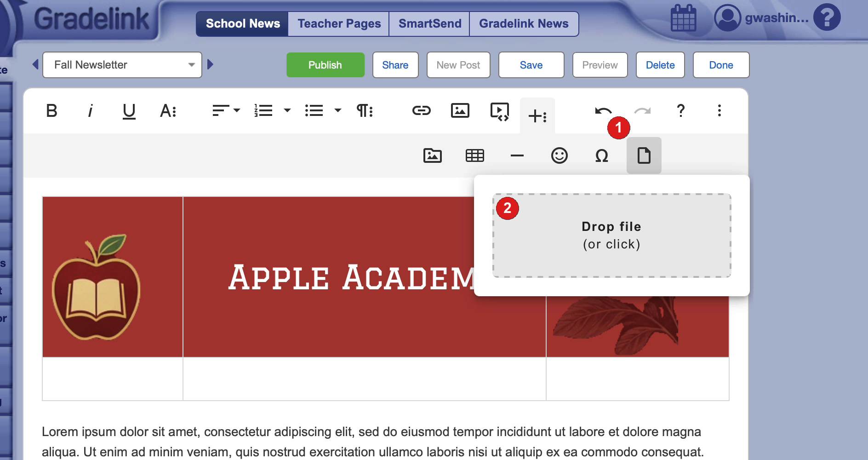The height and width of the screenshot is (460, 868).
Task: Insert a bulleted list
Action: click(x=314, y=110)
